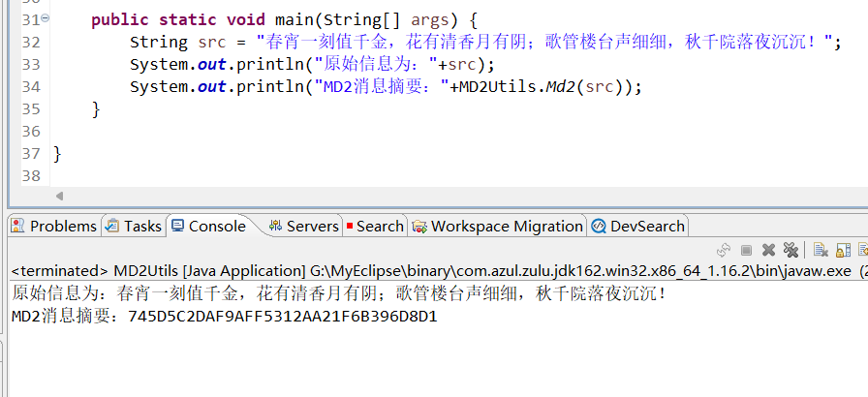The width and height of the screenshot is (868, 397).
Task: Open the Servers tab
Action: point(303,227)
